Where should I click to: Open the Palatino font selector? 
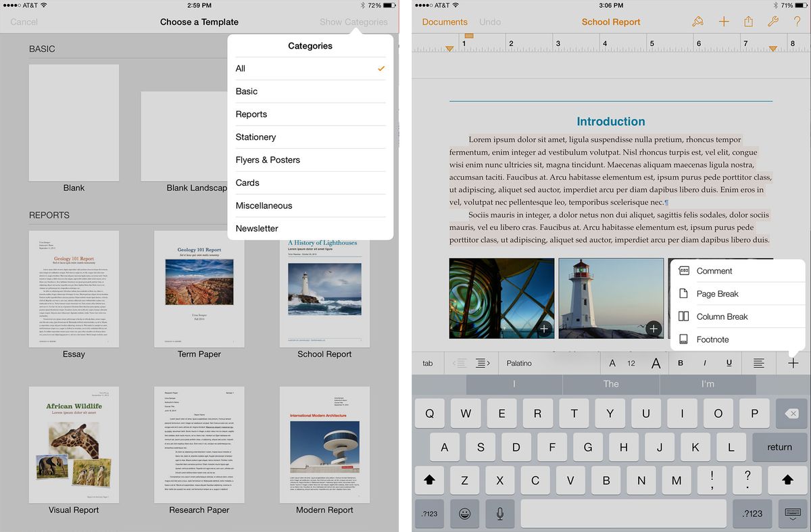(547, 363)
